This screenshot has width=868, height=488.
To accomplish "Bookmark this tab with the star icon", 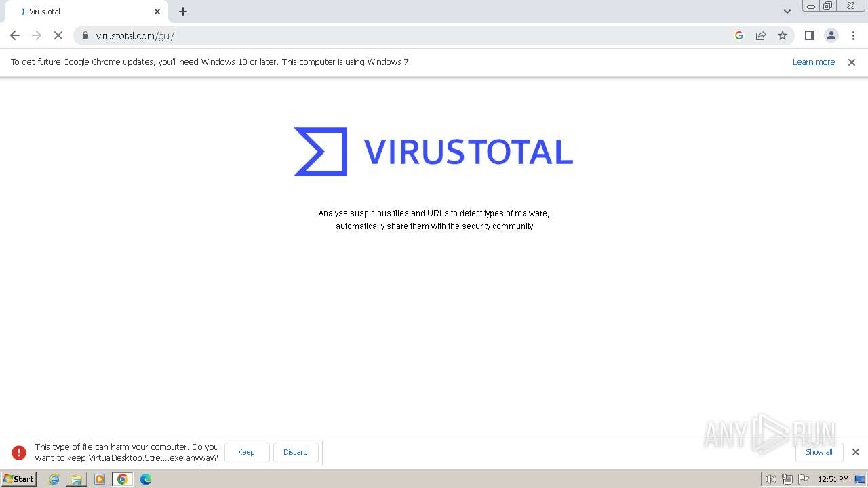I will click(x=783, y=35).
